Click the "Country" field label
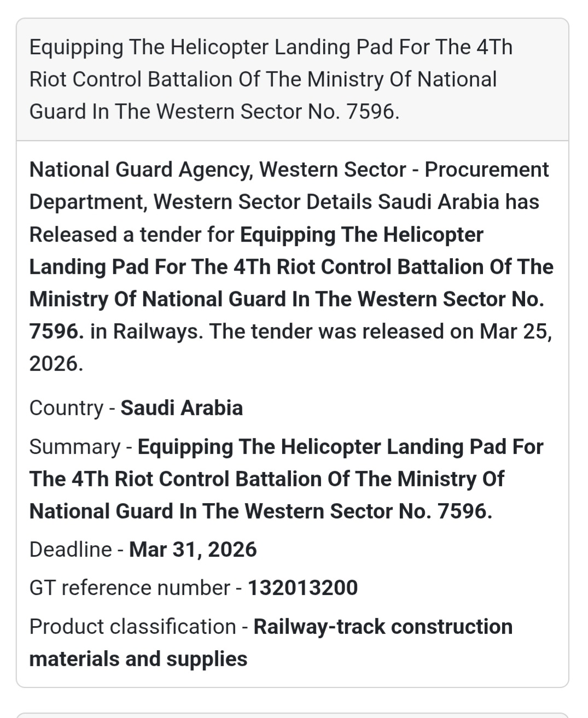 pyautogui.click(x=66, y=408)
